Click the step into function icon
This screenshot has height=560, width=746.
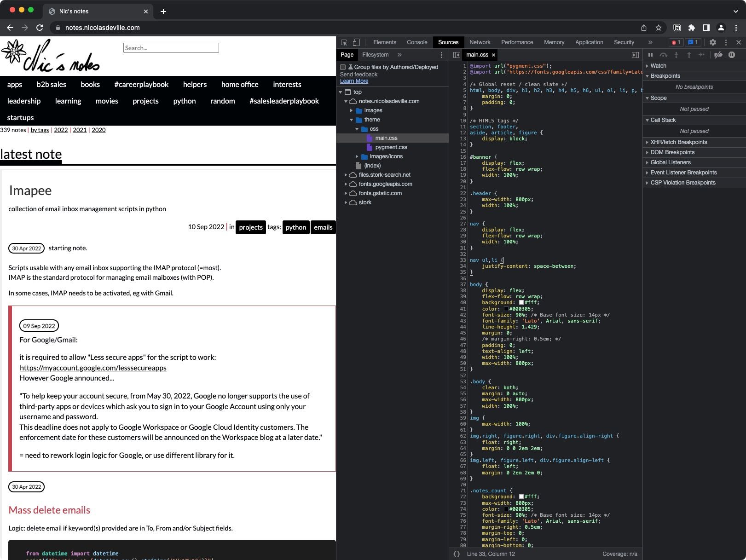pyautogui.click(x=677, y=55)
